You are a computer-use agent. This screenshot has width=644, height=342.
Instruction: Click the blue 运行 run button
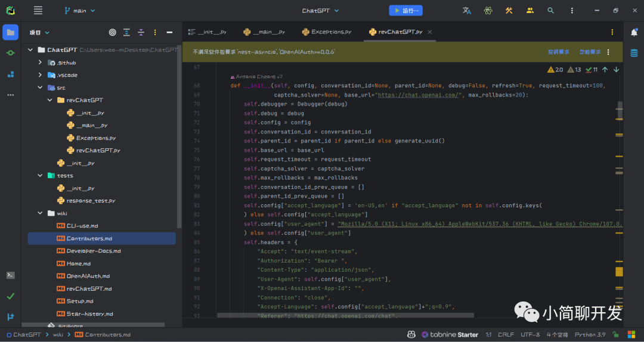(x=406, y=11)
